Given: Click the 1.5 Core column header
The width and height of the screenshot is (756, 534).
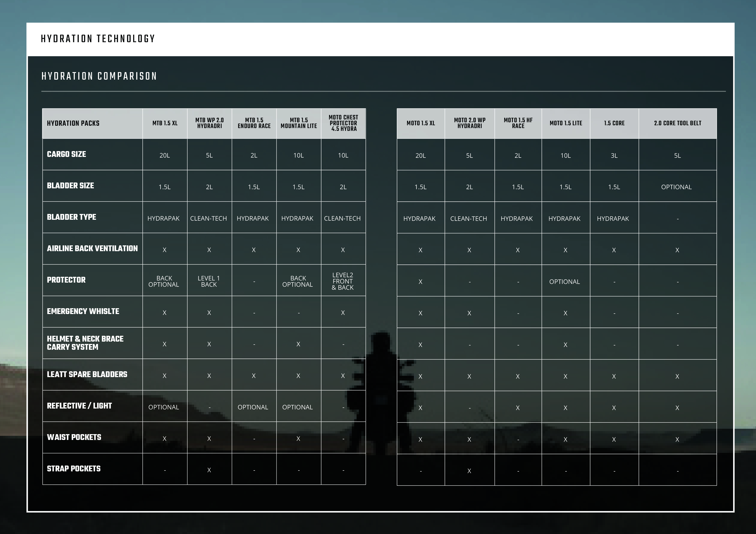Looking at the screenshot, I should [x=614, y=123].
